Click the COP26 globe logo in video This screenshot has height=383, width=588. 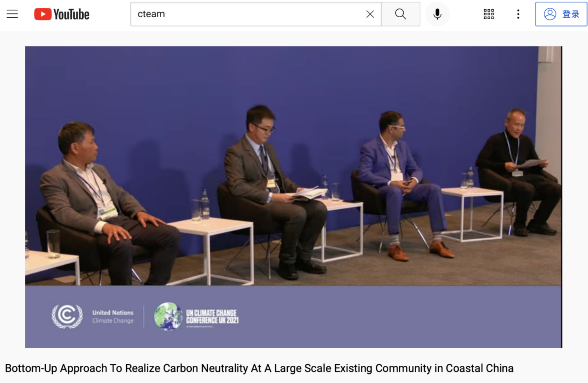click(168, 316)
